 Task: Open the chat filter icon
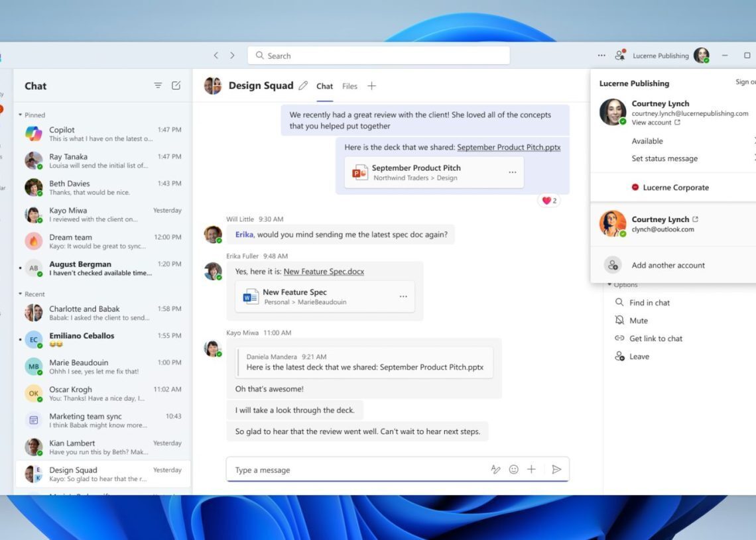click(x=158, y=85)
